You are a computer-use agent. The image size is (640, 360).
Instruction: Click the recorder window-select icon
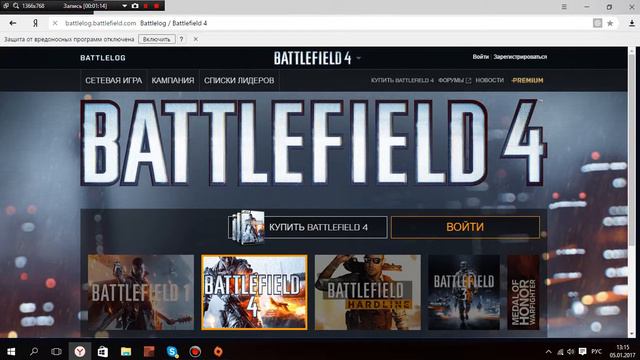coord(6,6)
